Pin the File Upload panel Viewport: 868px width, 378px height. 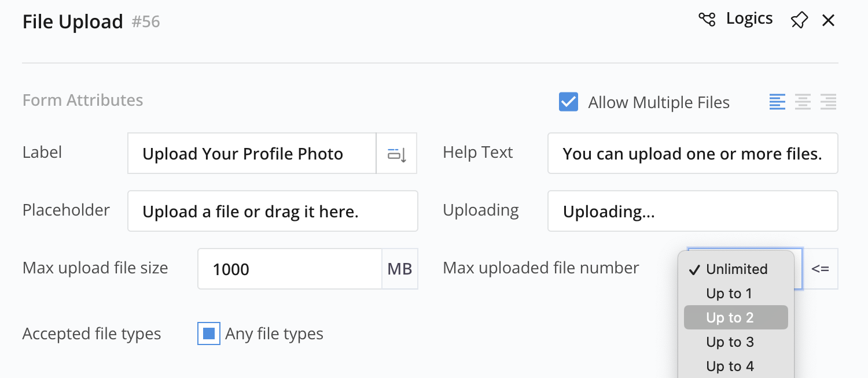[799, 21]
